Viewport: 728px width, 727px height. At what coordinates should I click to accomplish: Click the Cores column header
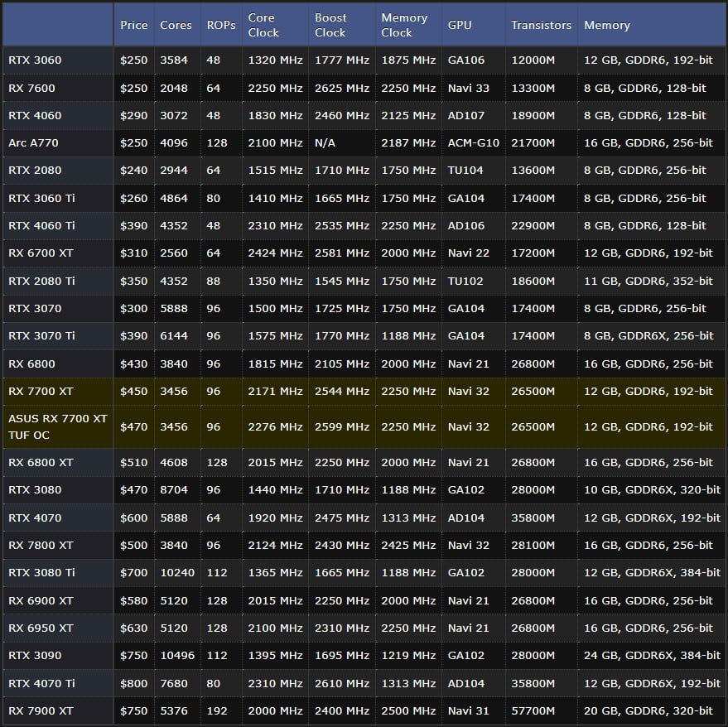coord(176,25)
